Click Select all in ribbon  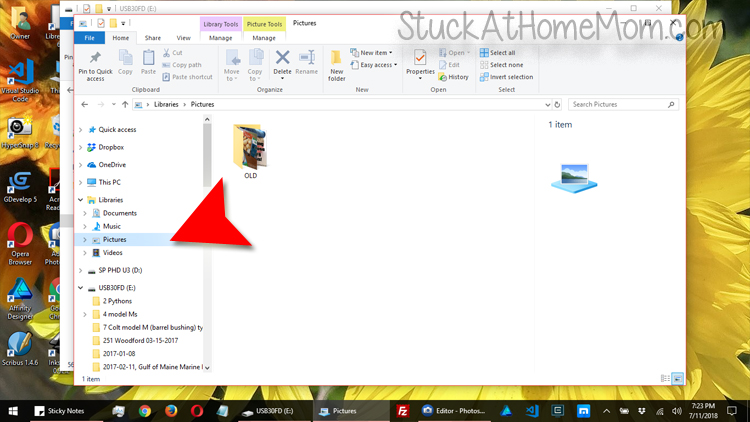(x=497, y=53)
